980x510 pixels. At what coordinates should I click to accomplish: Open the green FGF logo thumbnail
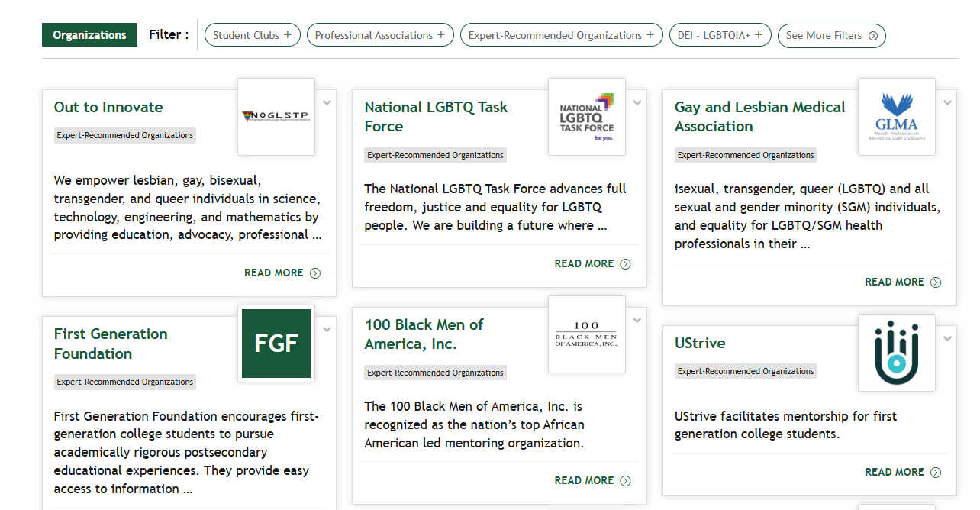276,344
